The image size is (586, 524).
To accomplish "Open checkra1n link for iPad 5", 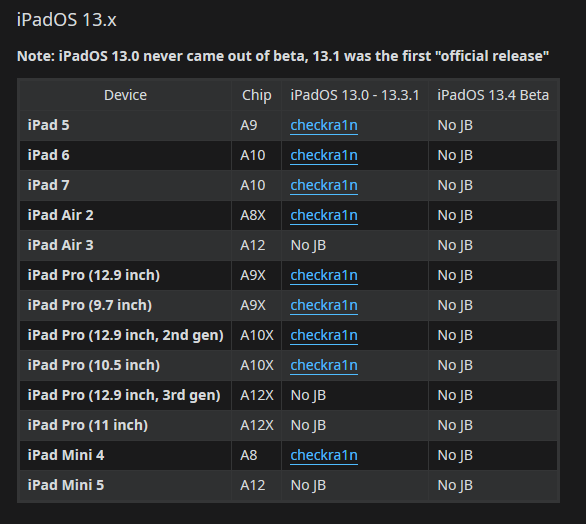I will coord(324,125).
